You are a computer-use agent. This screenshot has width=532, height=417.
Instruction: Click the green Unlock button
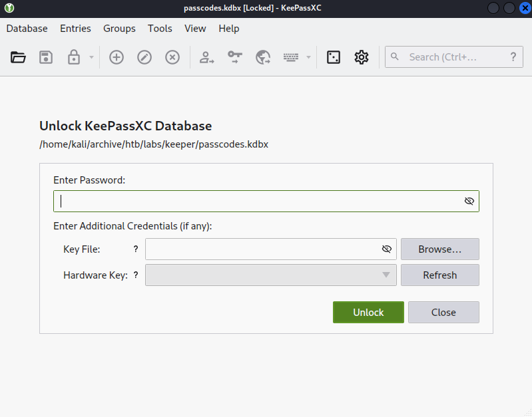pos(368,312)
